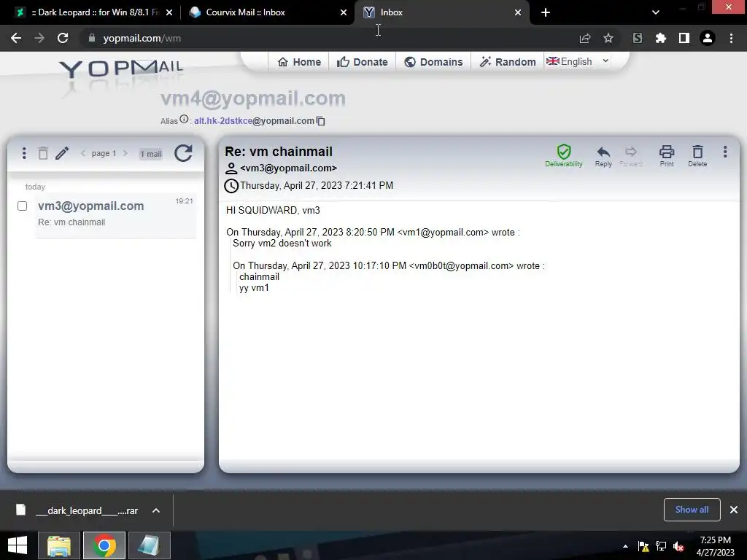
Task: Click the 1 mail counter badge
Action: (150, 154)
